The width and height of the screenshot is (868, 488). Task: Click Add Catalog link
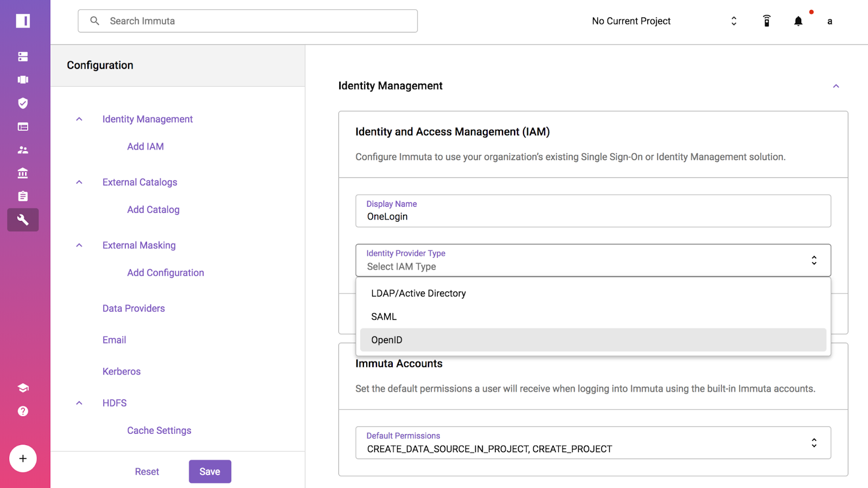tap(153, 210)
